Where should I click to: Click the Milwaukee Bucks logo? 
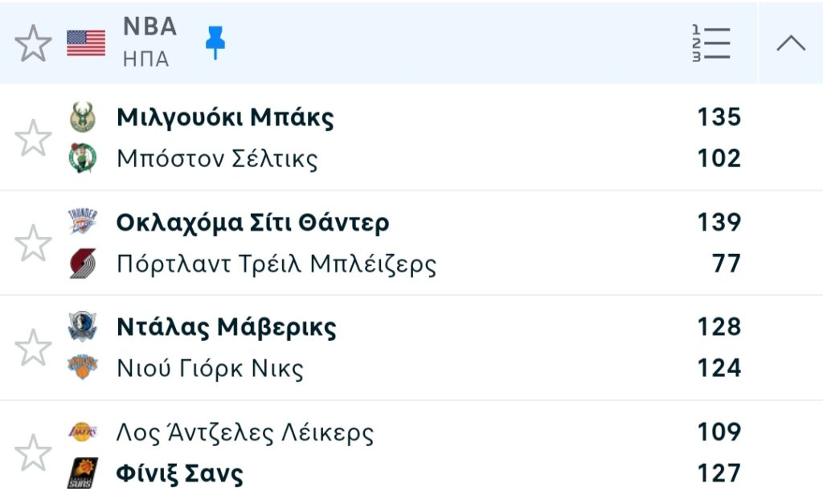pyautogui.click(x=82, y=117)
